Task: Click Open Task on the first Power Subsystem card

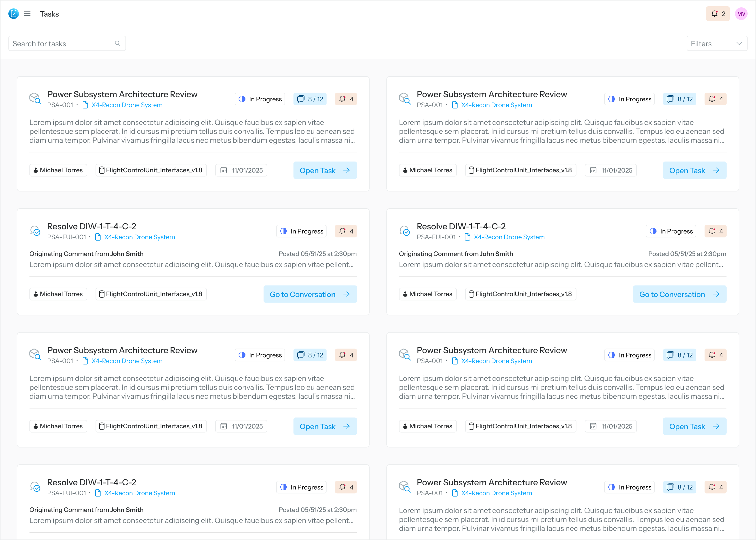Action: pos(325,170)
